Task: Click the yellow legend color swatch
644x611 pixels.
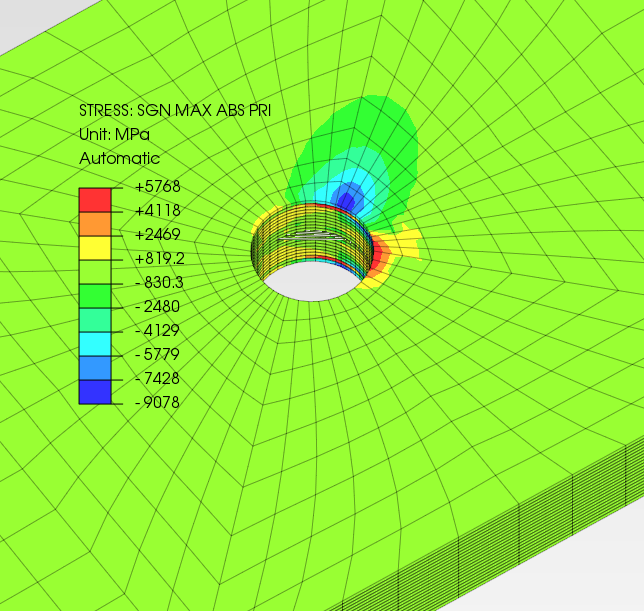Action: (x=95, y=248)
